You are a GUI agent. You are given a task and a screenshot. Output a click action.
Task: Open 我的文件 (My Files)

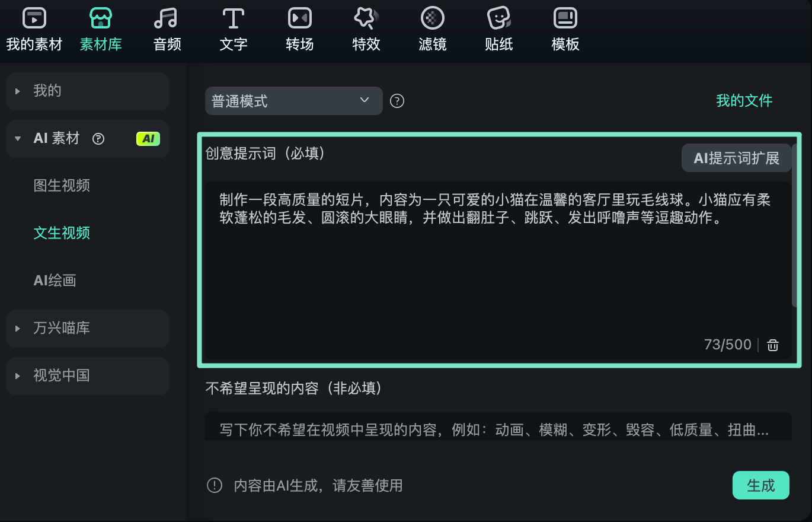click(744, 100)
